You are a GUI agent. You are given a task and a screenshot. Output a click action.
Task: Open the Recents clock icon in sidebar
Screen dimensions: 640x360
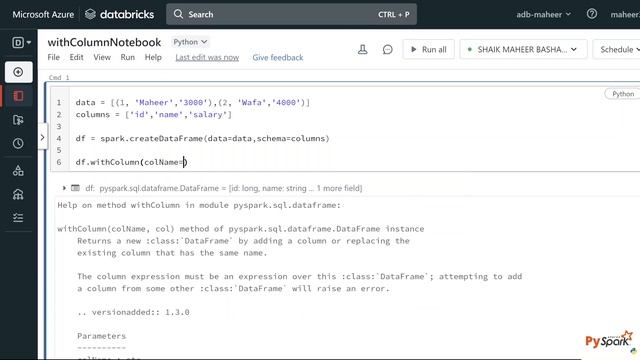[18, 144]
